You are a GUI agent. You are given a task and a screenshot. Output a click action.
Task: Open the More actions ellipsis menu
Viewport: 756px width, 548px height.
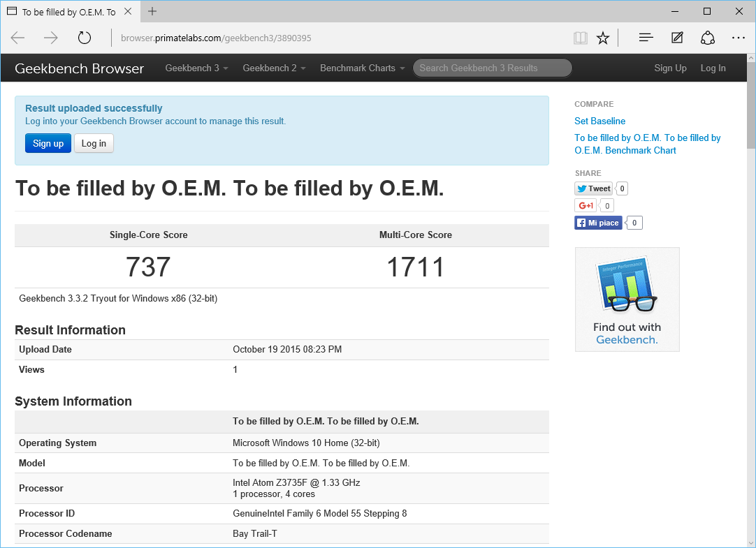click(738, 38)
